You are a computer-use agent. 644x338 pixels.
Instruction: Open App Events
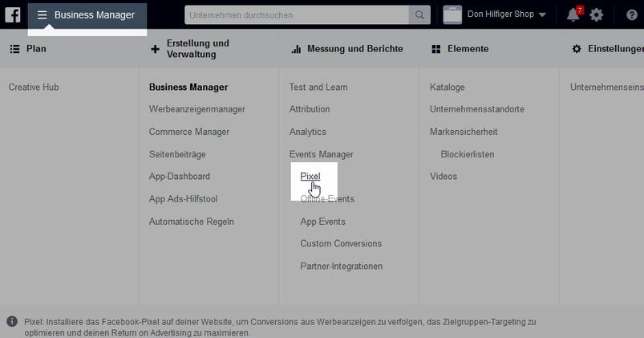tap(323, 222)
